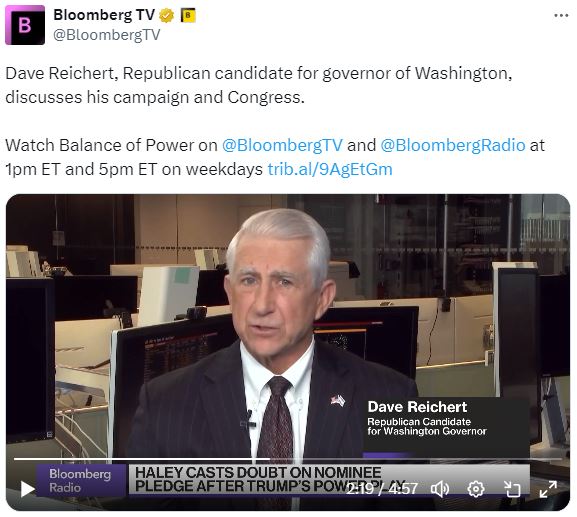Viewport: 577px width, 517px height.
Task: Open the @BloombergTV mention link
Action: point(282,145)
